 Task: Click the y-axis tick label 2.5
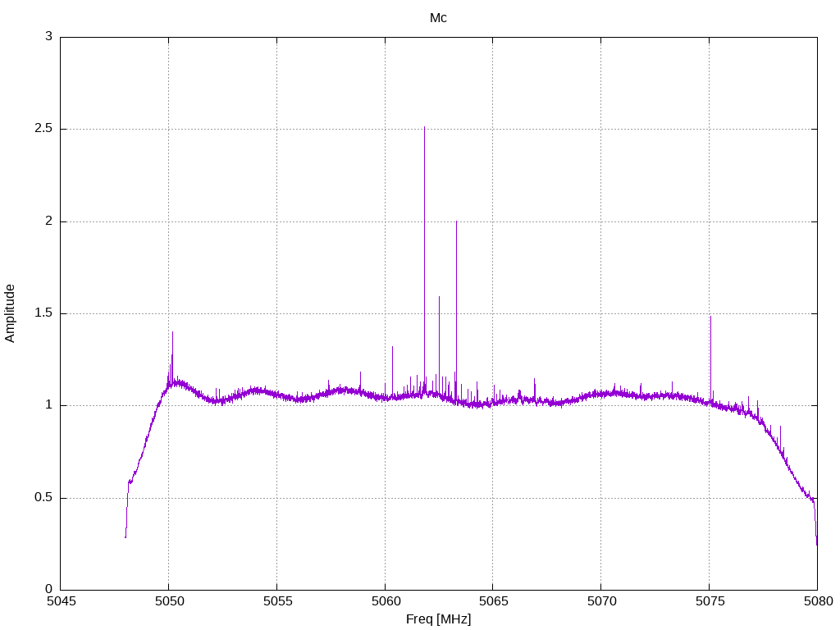tap(43, 128)
